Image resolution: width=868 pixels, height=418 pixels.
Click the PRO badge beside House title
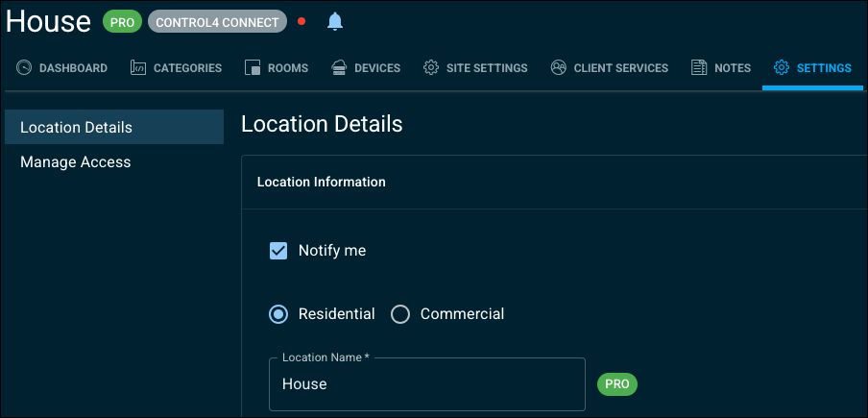click(x=122, y=22)
